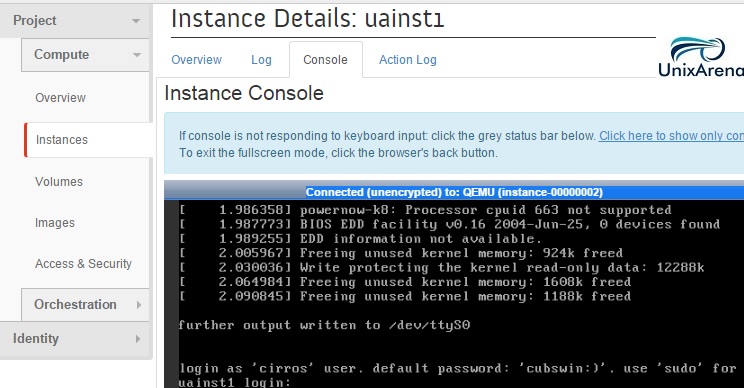Expand the Orchestration section arrow
The width and height of the screenshot is (744, 388).
(139, 305)
